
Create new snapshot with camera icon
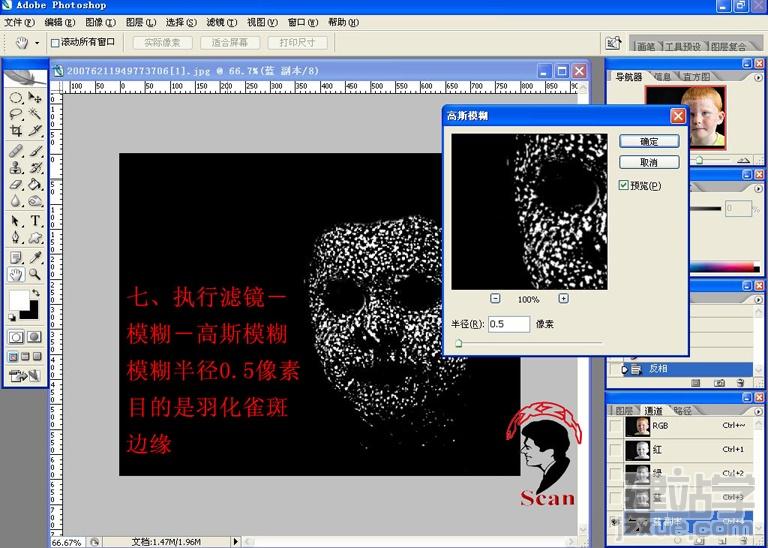[x=719, y=383]
